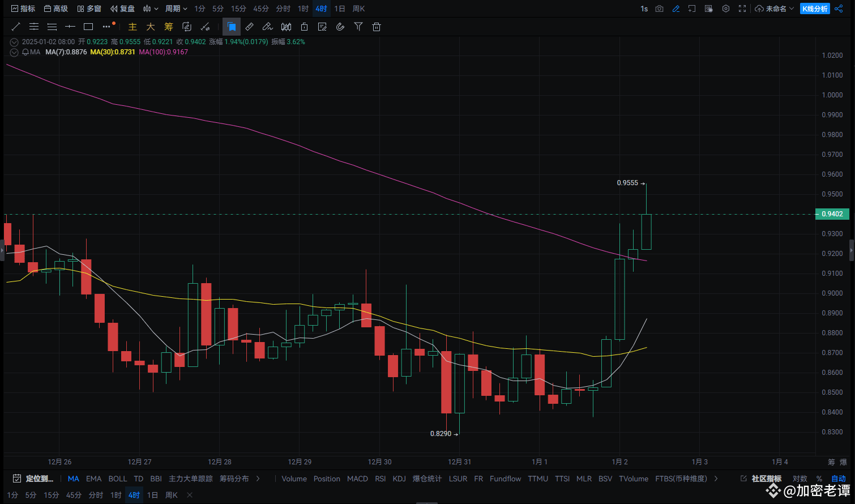Viewport: 855px width, 504px height.
Task: Click the filter funnel icon
Action: click(x=358, y=27)
